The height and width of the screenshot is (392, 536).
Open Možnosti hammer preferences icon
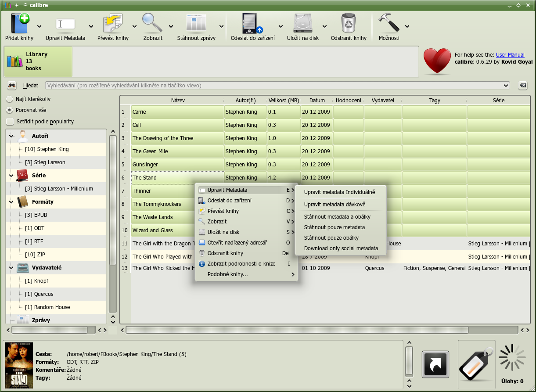click(x=389, y=23)
